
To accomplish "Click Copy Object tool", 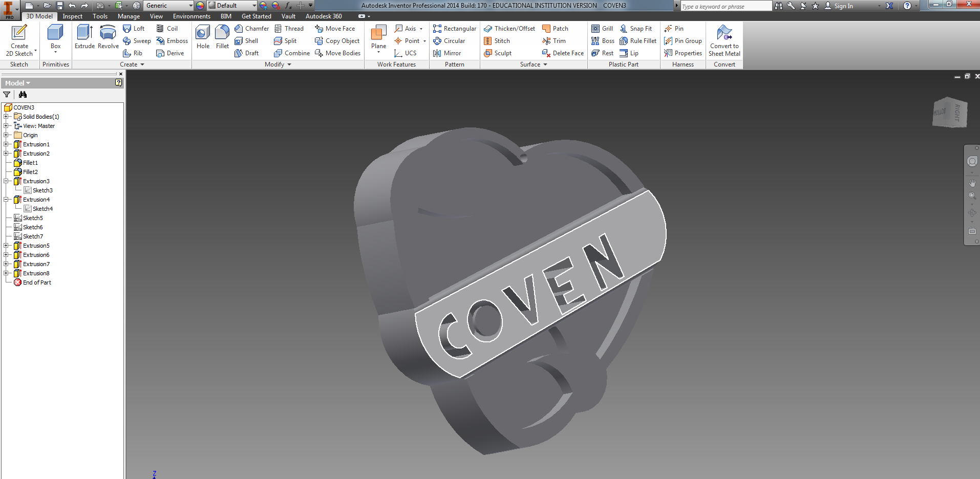I will pos(337,41).
